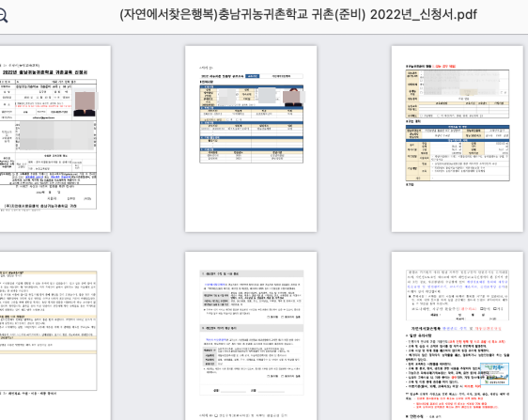Open the third page thumbnail with yellow tables
Viewport: 528px width, 420px height.
[x=458, y=139]
